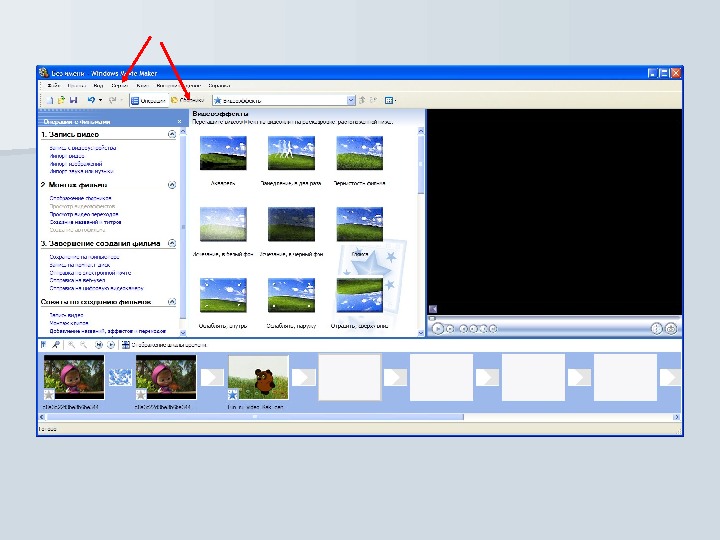Close the movie tasks pane with the X
This screenshot has width=720, height=540.
pyautogui.click(x=179, y=122)
